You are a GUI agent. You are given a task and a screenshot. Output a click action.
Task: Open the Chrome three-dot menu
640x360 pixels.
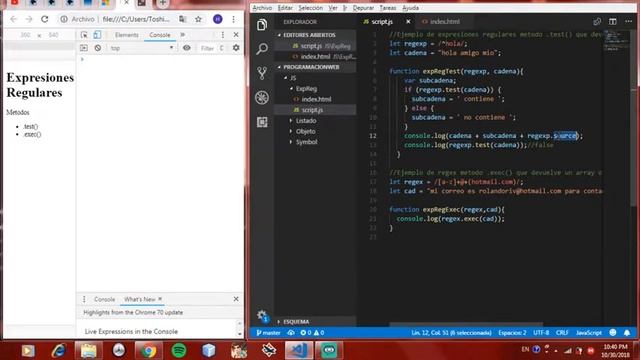[233, 19]
